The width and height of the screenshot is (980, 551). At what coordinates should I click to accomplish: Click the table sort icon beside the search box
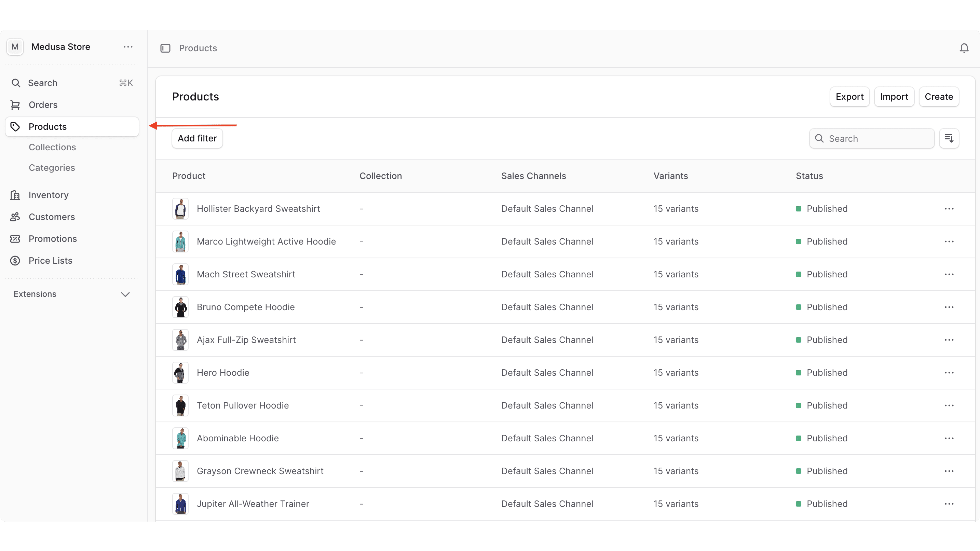click(949, 138)
